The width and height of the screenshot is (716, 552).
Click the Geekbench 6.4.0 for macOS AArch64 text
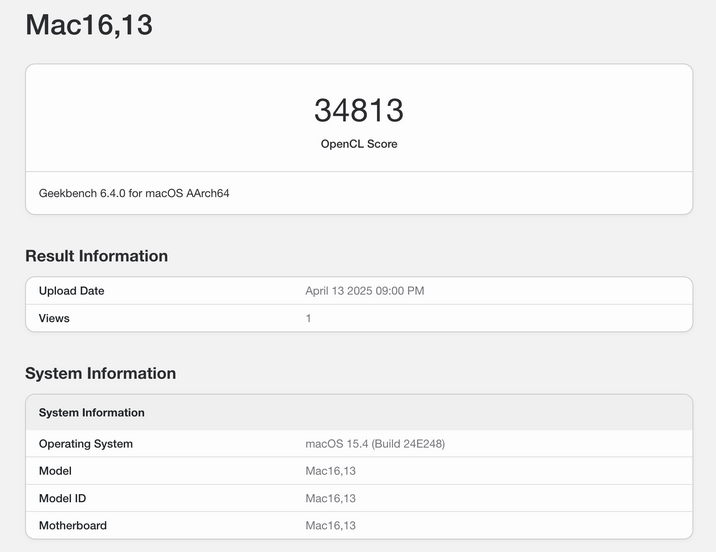point(134,193)
